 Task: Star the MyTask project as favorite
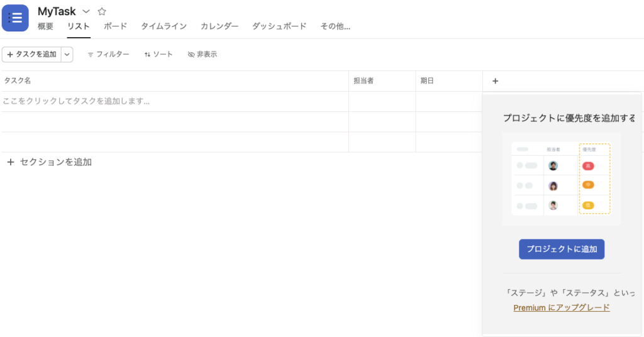(x=102, y=11)
